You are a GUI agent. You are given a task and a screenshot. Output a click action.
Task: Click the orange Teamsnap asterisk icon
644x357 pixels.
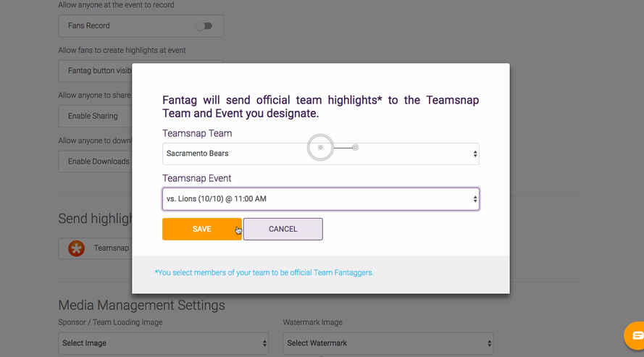tap(76, 248)
